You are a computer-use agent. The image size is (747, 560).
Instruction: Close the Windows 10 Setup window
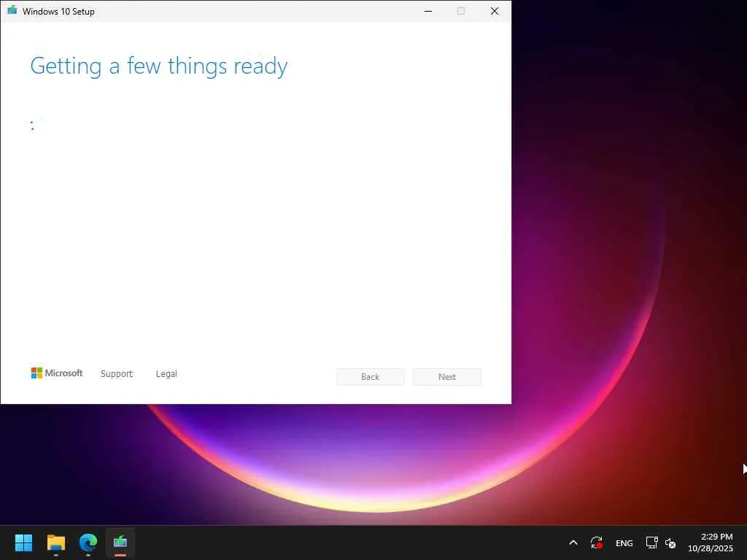coord(495,11)
